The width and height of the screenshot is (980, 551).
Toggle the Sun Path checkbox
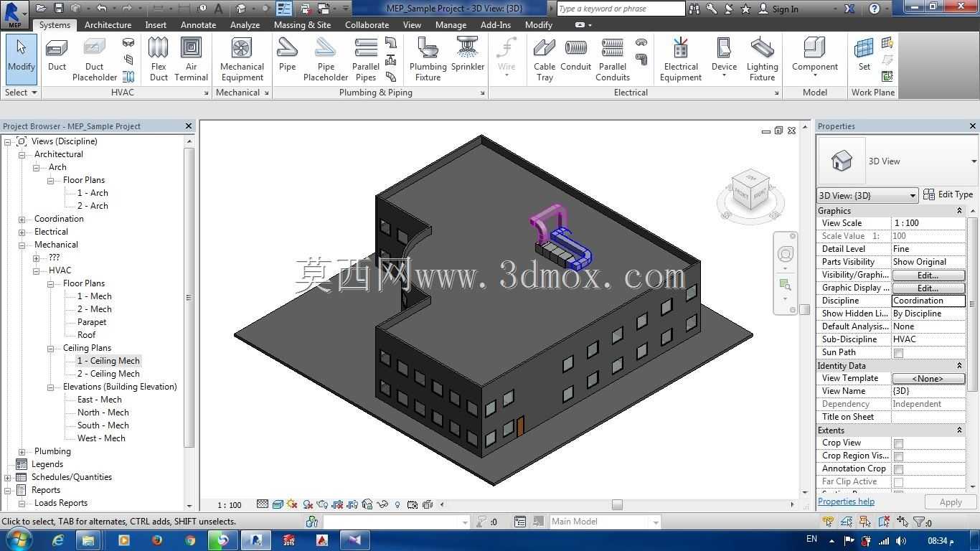pos(898,353)
